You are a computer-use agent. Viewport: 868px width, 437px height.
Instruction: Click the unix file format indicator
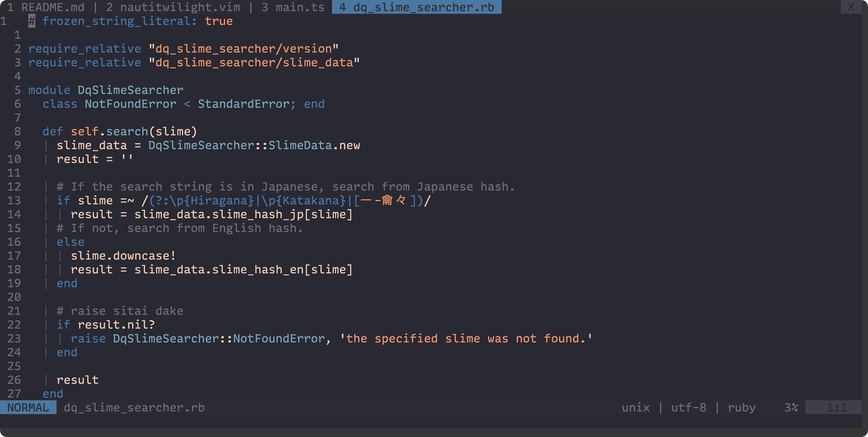636,407
